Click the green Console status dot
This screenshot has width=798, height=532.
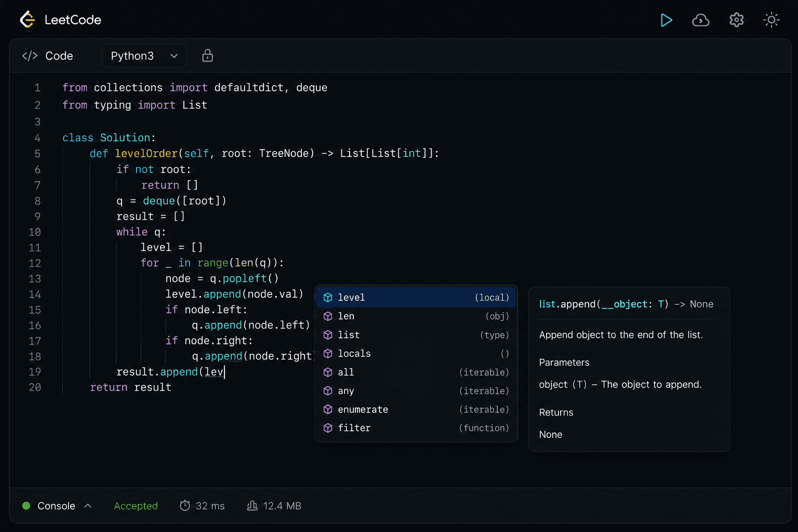tap(26, 506)
